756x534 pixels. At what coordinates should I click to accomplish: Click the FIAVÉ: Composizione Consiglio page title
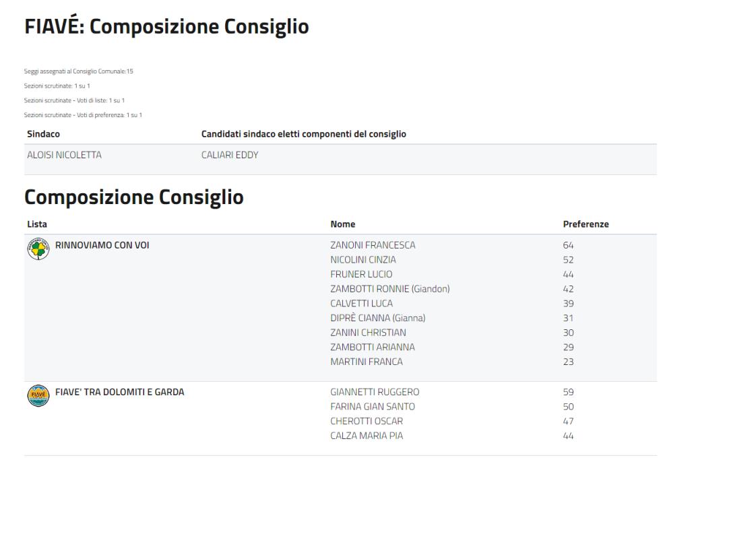pyautogui.click(x=166, y=27)
